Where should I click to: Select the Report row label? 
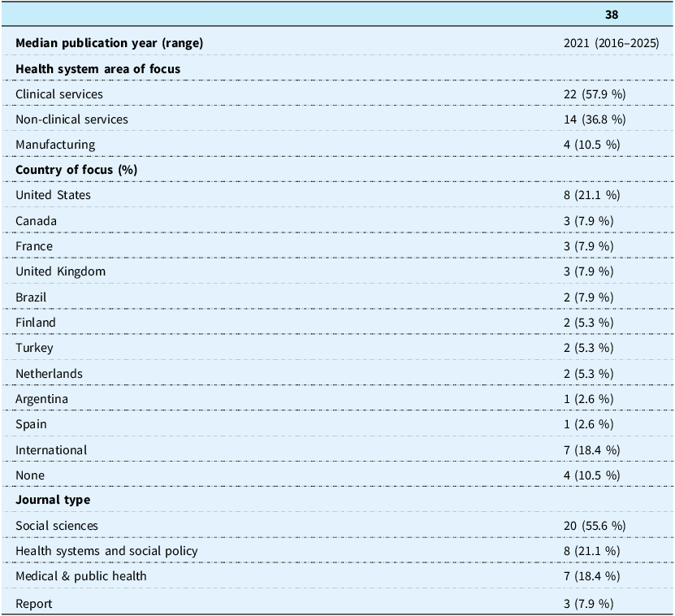(x=33, y=604)
